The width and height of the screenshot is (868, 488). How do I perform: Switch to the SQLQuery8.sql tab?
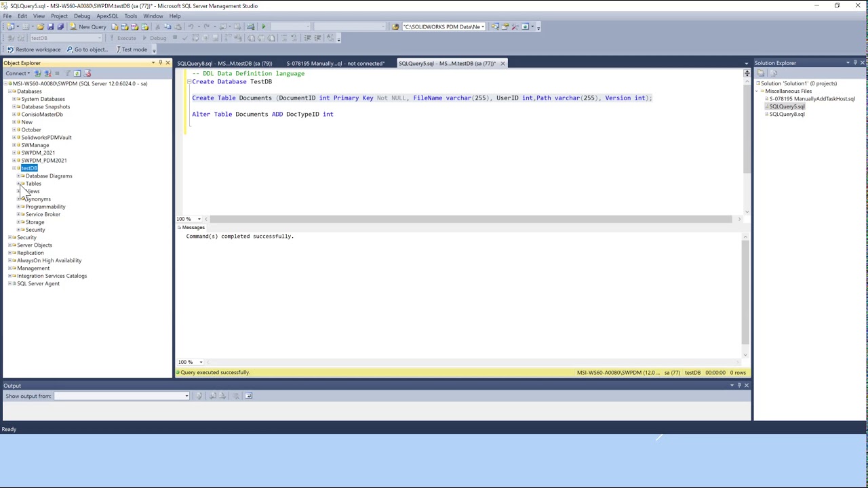click(x=224, y=63)
